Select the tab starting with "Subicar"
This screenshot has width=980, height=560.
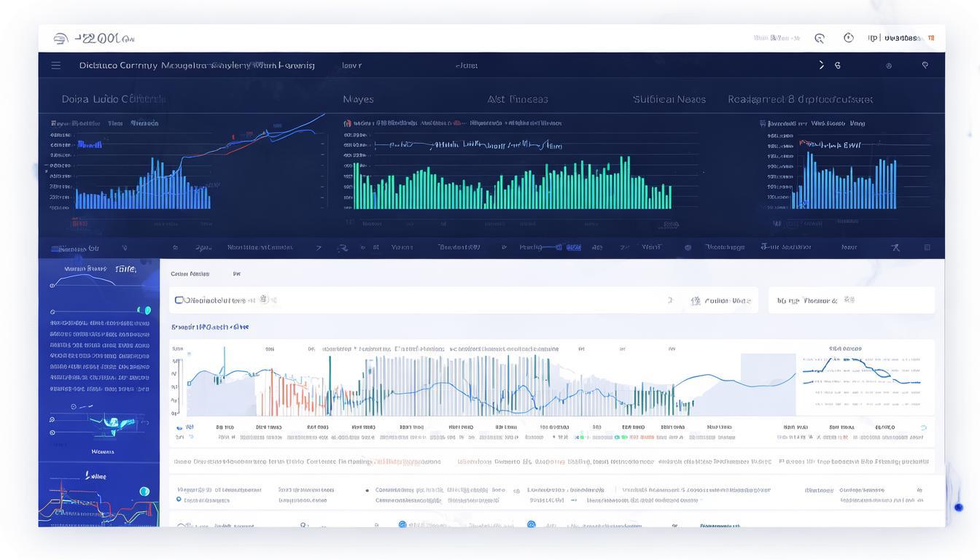[x=669, y=99]
